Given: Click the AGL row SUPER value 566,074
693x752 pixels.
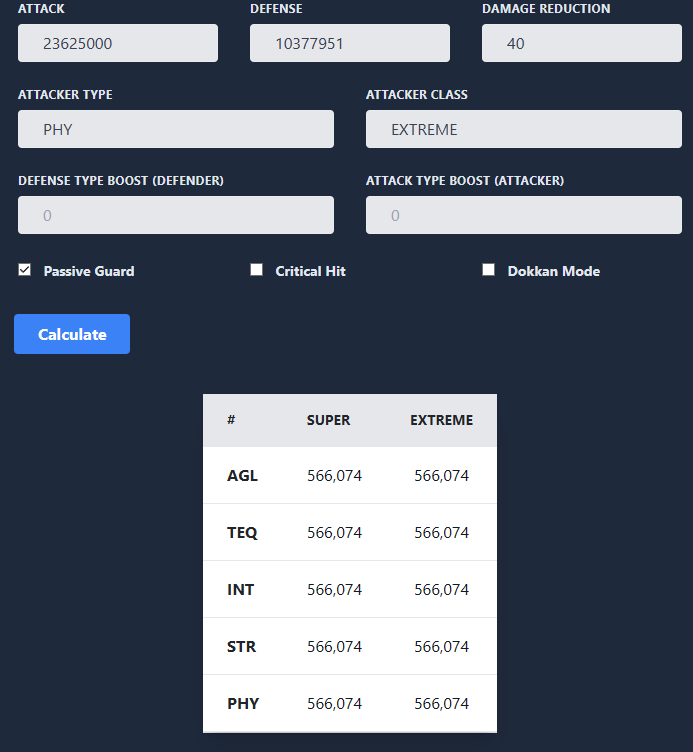Looking at the screenshot, I should [334, 476].
